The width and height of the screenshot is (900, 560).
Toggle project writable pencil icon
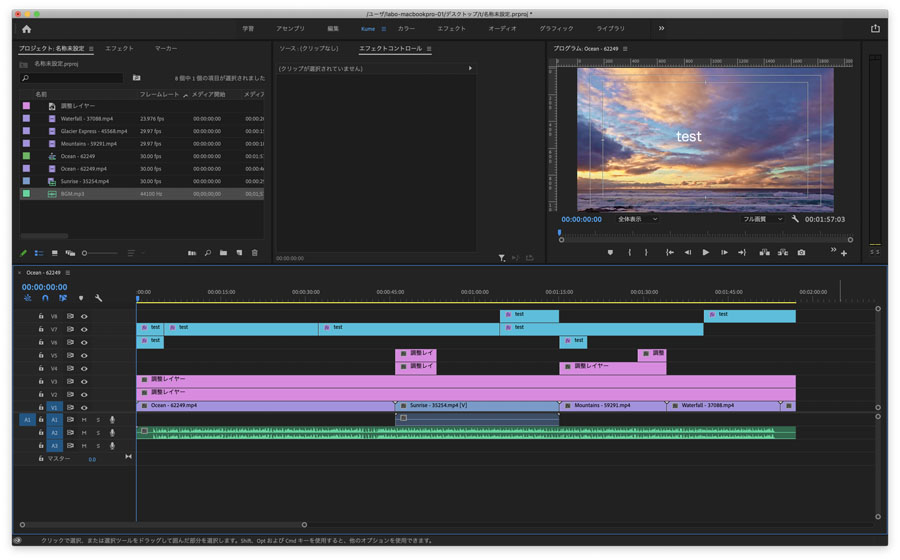pos(24,253)
